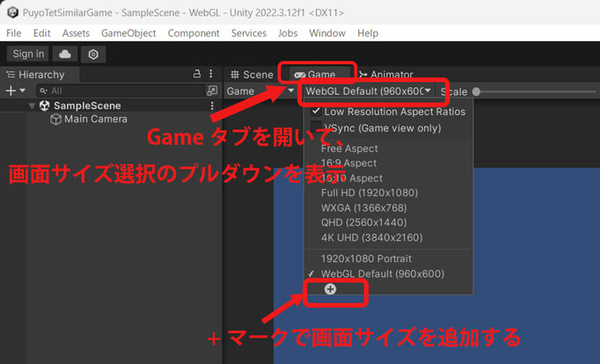Open the File menu
This screenshot has width=600, height=364.
(14, 33)
